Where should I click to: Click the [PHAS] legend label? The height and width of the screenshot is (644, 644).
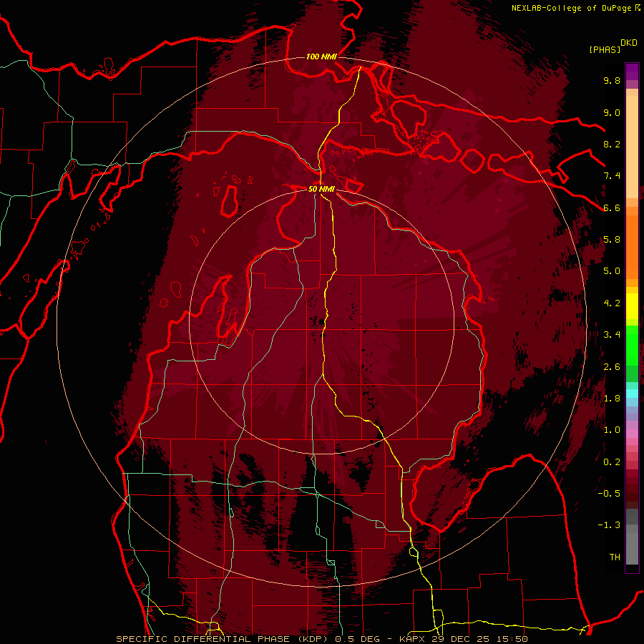605,49
